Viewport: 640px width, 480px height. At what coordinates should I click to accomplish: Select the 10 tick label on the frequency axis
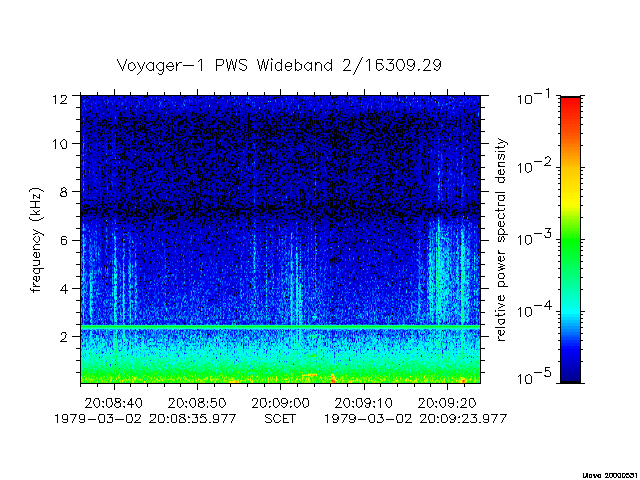60,144
